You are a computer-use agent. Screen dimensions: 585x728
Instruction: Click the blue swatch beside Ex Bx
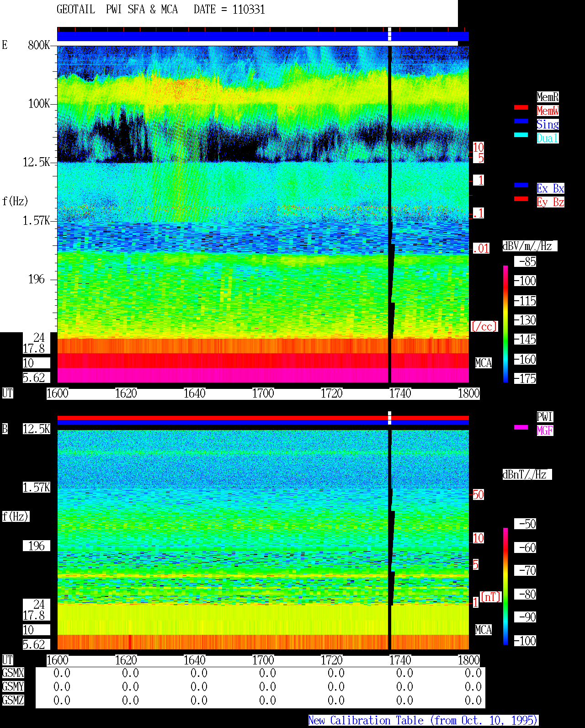click(x=521, y=185)
